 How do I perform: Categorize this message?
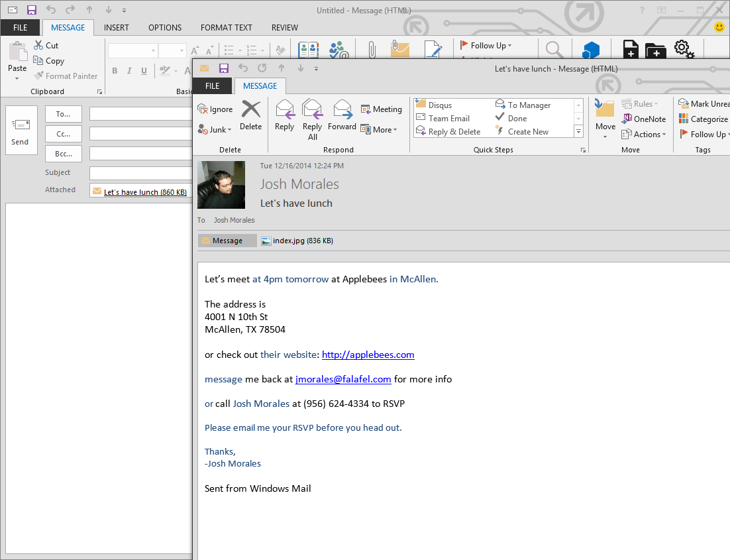click(703, 119)
